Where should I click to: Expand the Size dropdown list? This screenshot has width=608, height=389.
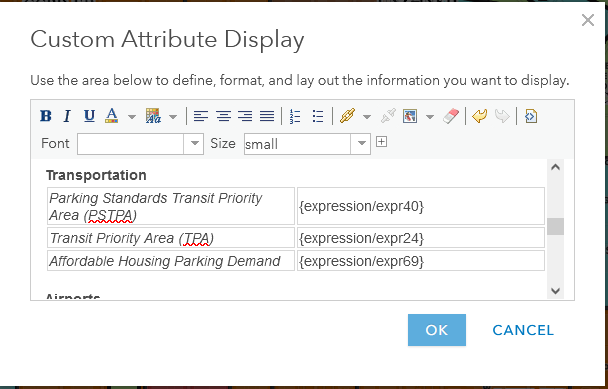(x=361, y=143)
